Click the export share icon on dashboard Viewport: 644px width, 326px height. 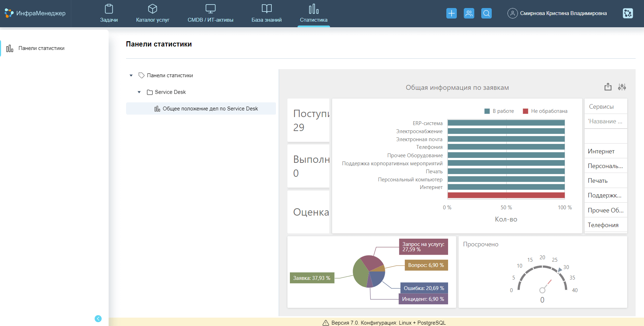pos(608,87)
